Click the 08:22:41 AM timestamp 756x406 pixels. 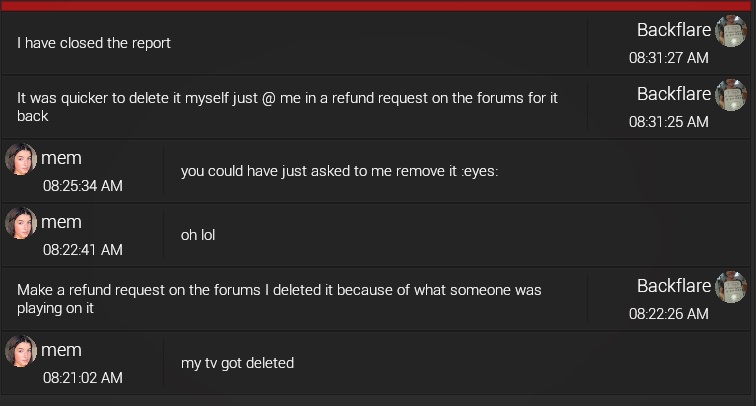pos(82,249)
